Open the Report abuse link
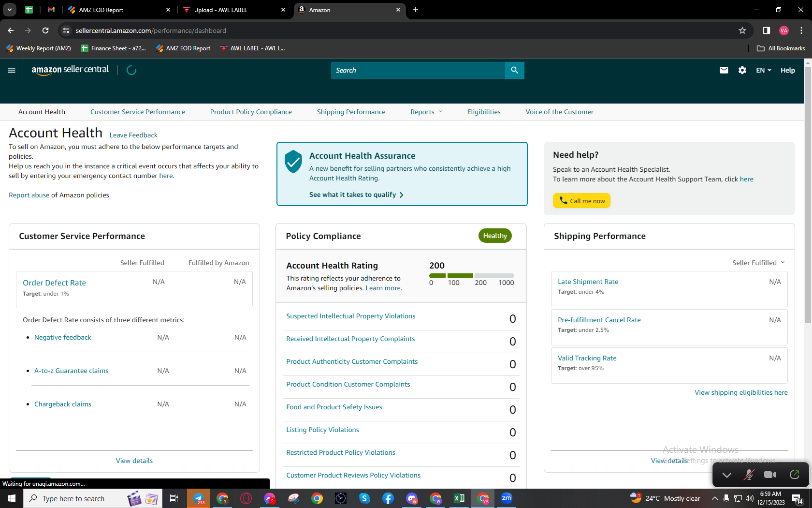The width and height of the screenshot is (812, 508). tap(29, 195)
